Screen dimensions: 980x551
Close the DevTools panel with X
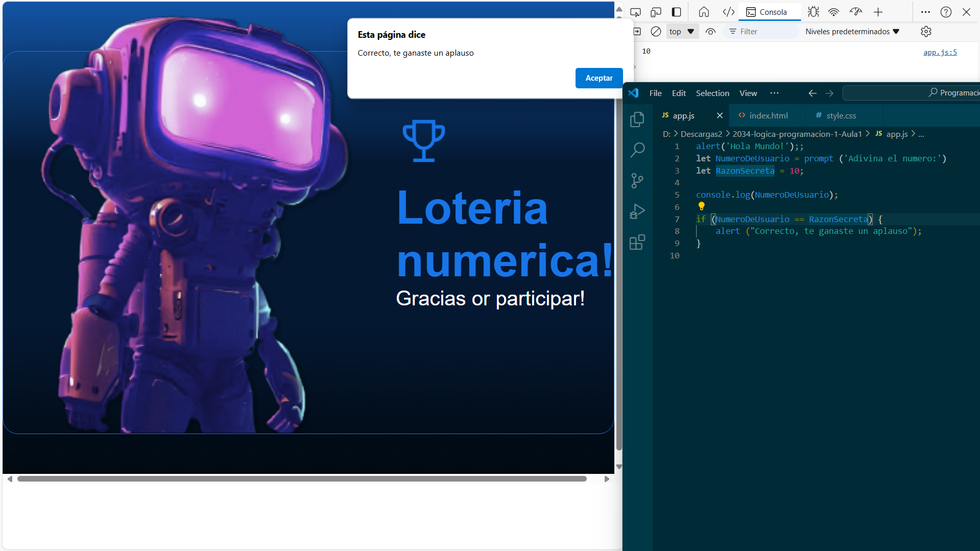(966, 12)
